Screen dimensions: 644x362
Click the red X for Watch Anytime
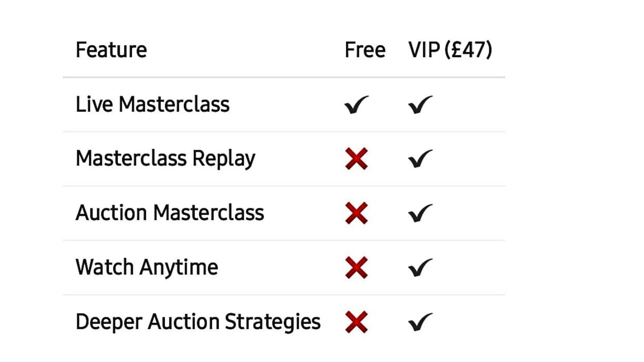(x=356, y=268)
